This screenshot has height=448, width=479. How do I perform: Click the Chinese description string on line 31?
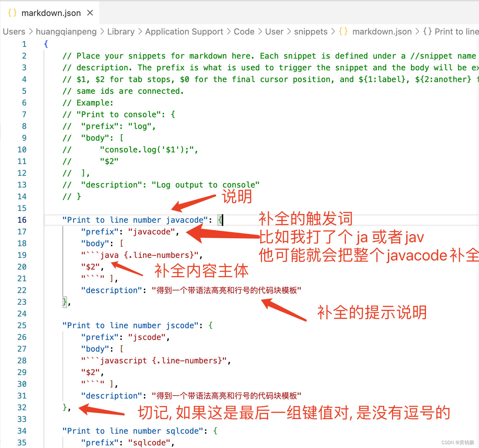226,396
